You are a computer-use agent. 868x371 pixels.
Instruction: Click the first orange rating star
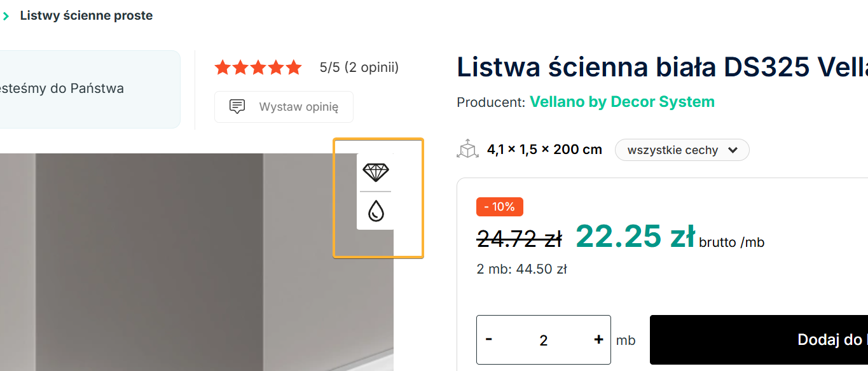(x=222, y=67)
